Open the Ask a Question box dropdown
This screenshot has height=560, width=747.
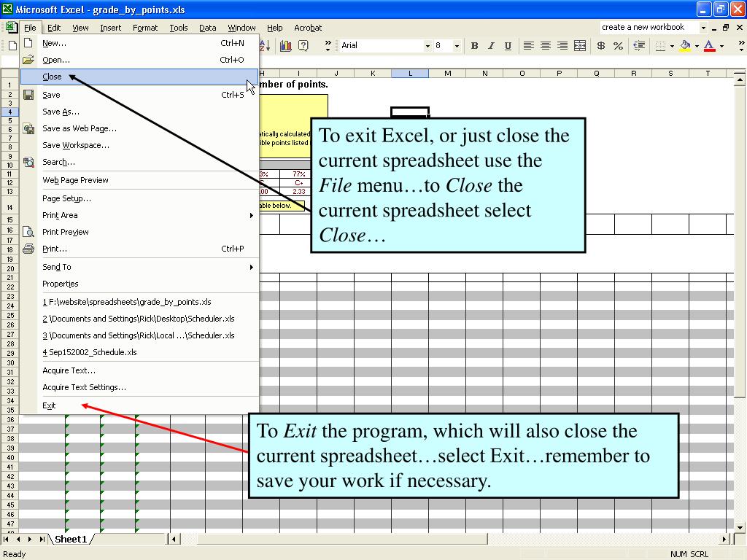(703, 28)
